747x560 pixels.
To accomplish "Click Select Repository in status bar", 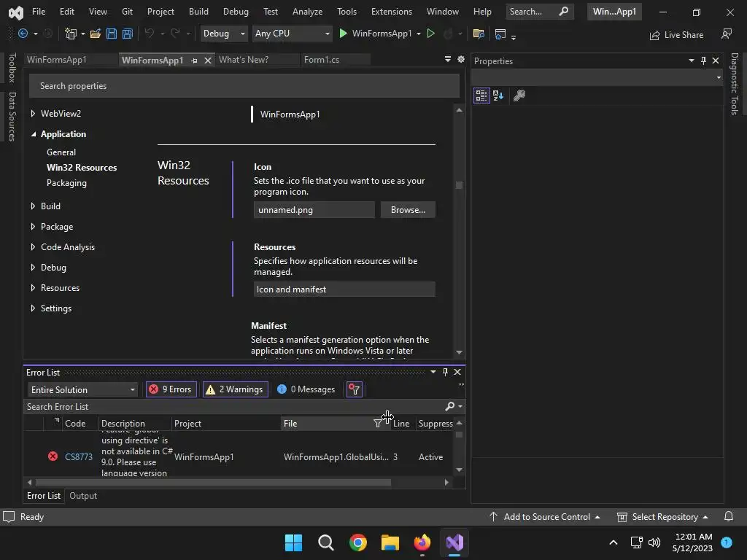I will pyautogui.click(x=665, y=517).
